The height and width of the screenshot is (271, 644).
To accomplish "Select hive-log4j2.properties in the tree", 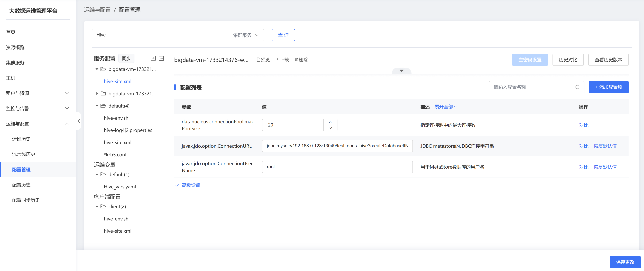I will [x=128, y=130].
